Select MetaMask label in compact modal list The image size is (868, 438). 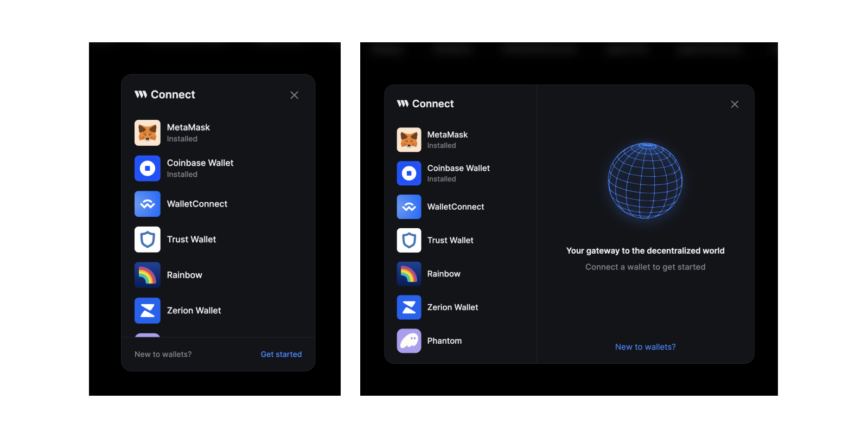(188, 127)
